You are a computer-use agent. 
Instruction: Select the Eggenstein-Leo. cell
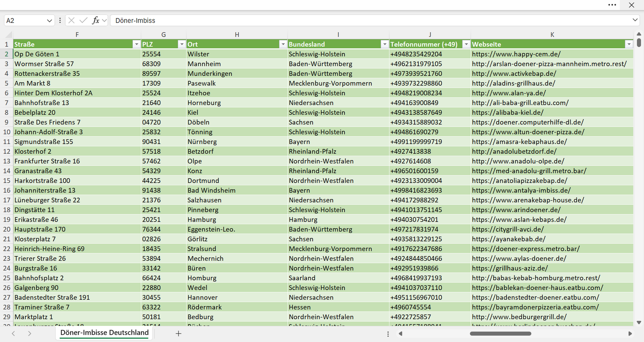237,229
